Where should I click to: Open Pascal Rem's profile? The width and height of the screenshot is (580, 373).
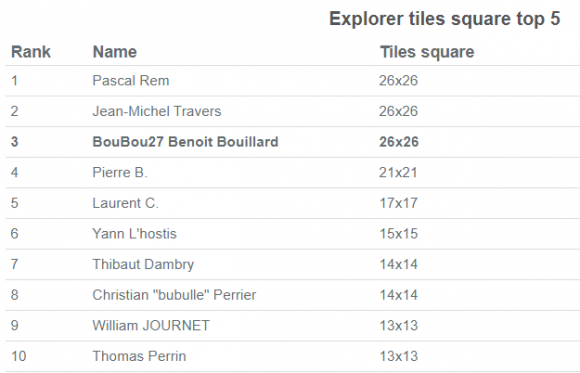point(131,81)
